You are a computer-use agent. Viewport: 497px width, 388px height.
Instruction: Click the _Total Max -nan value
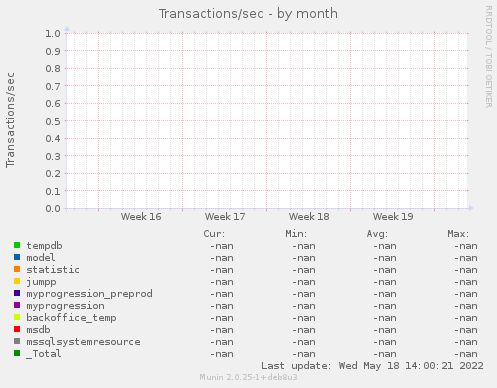click(466, 354)
